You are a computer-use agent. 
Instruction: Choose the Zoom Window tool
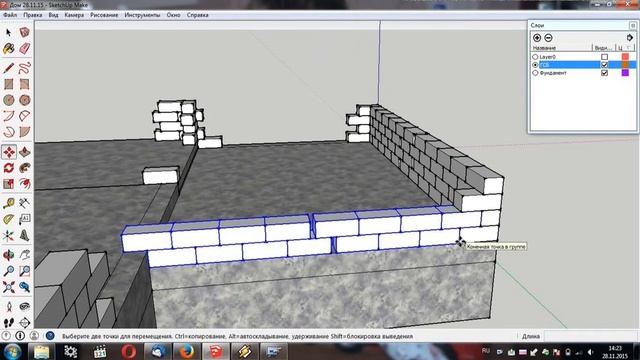coord(24,271)
